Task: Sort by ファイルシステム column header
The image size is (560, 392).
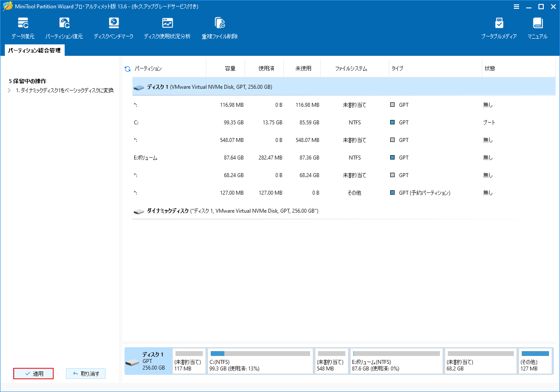Action: [355, 69]
